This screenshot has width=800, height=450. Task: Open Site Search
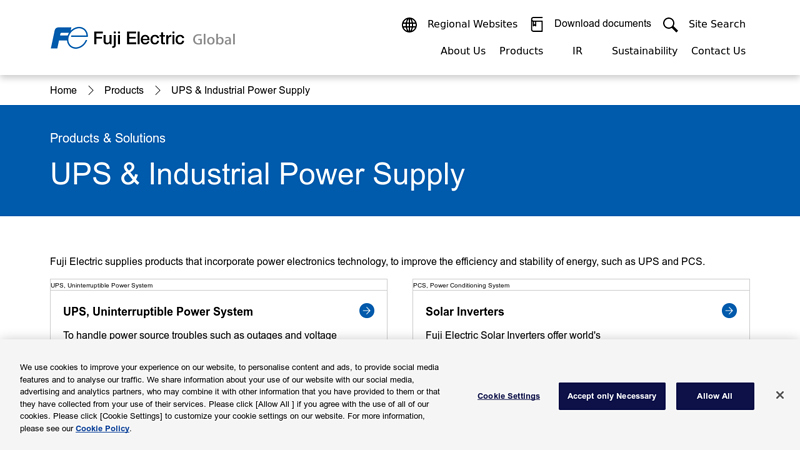pyautogui.click(x=716, y=24)
